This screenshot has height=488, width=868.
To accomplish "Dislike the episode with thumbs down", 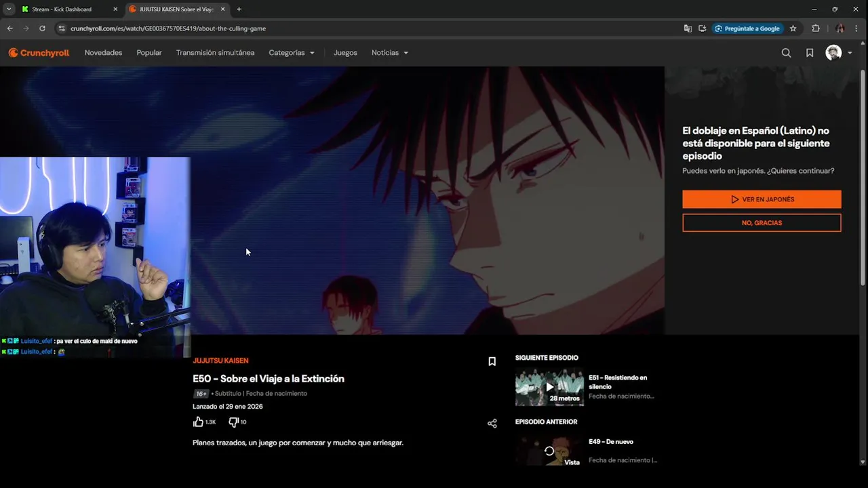I will [233, 422].
